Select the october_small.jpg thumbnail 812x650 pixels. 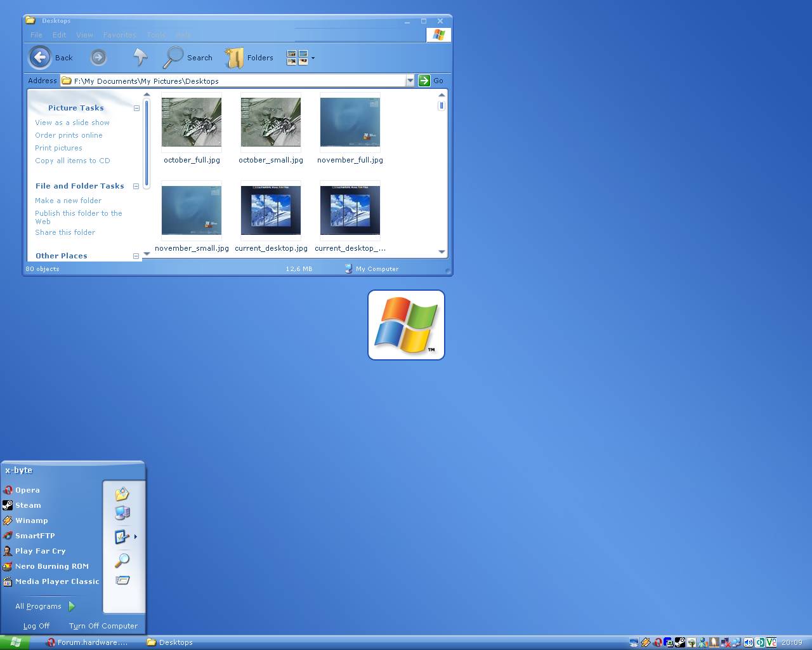271,122
